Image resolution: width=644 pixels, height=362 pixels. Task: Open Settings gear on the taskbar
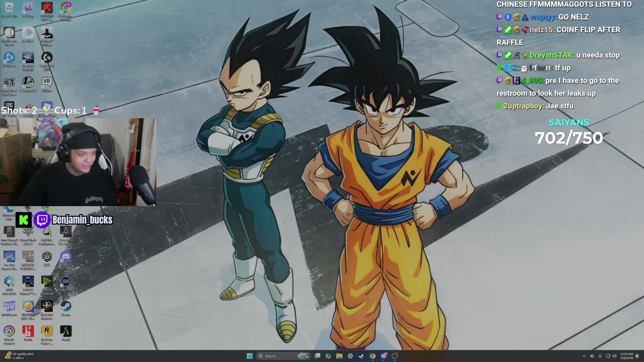pyautogui.click(x=350, y=356)
